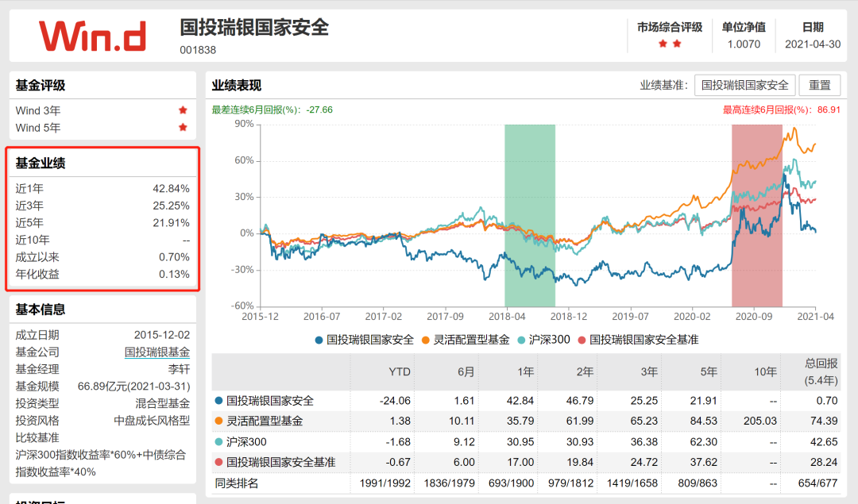
Task: Click fund manager name 李轩
Action: [x=179, y=369]
